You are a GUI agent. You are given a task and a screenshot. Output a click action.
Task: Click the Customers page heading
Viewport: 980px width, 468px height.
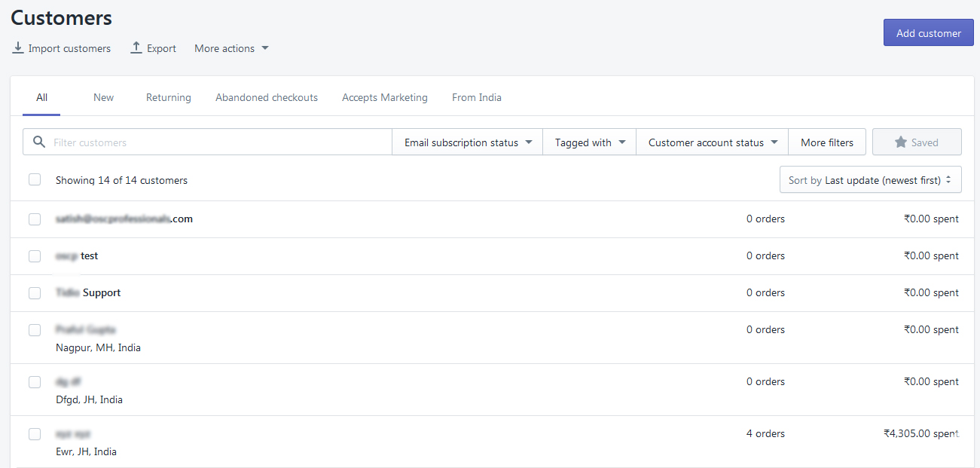click(x=61, y=18)
